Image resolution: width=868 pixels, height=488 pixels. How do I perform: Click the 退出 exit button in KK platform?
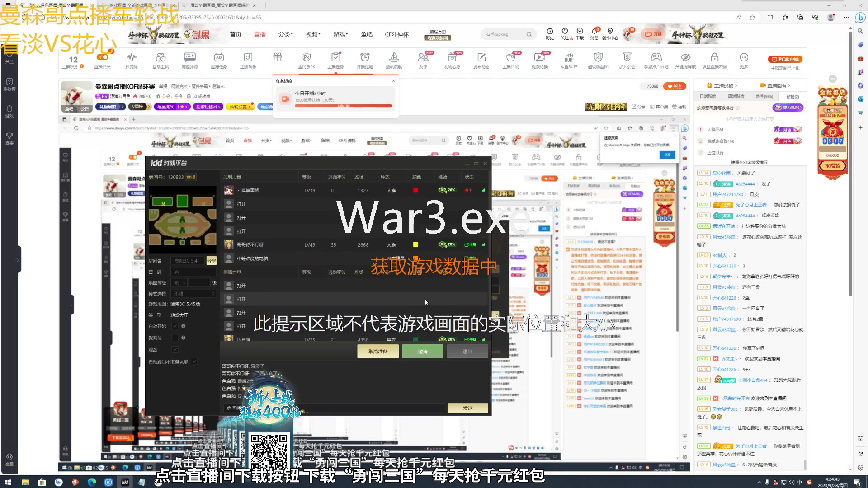pyautogui.click(x=467, y=352)
